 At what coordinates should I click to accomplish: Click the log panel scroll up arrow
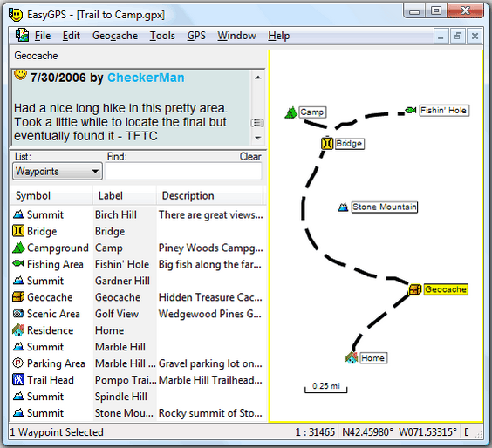[258, 78]
